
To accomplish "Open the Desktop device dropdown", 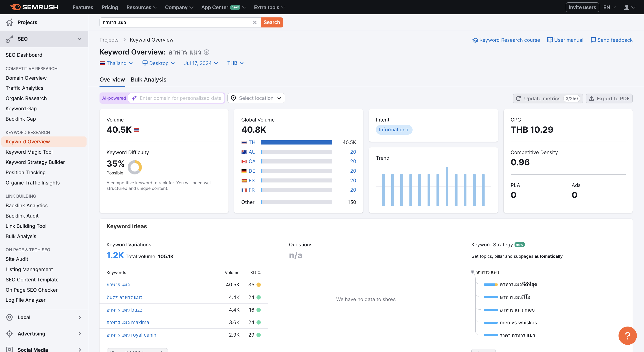I will pyautogui.click(x=159, y=63).
